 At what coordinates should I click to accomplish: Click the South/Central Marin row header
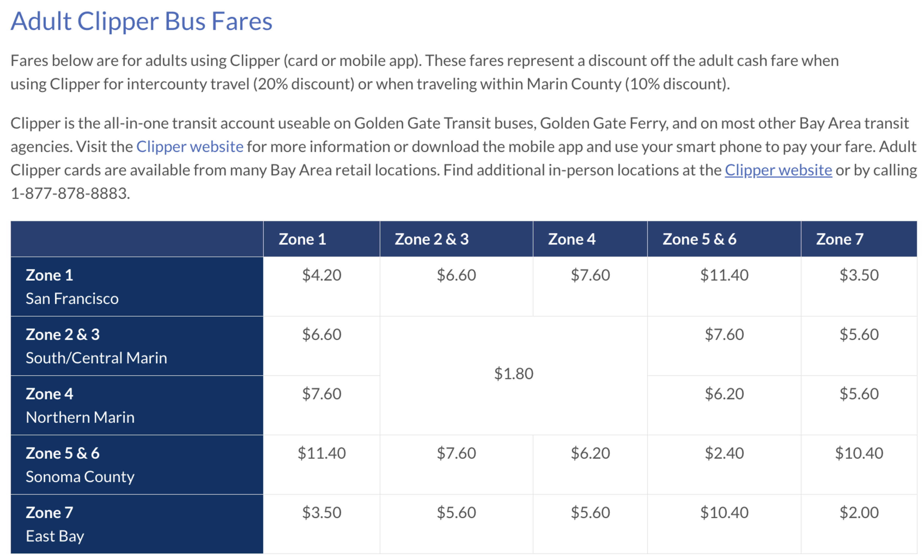tap(137, 346)
